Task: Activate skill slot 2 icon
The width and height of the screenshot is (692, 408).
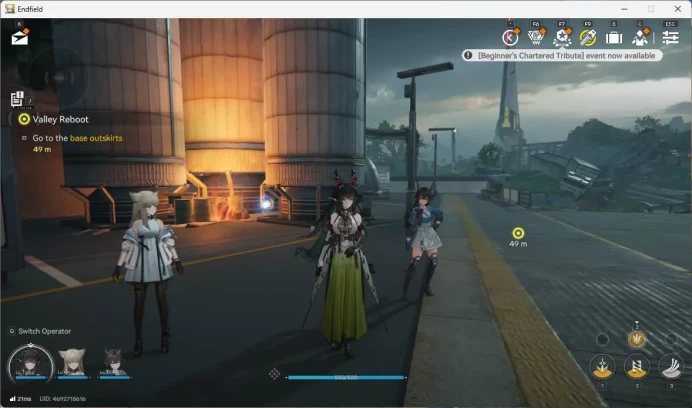Action: click(x=636, y=366)
